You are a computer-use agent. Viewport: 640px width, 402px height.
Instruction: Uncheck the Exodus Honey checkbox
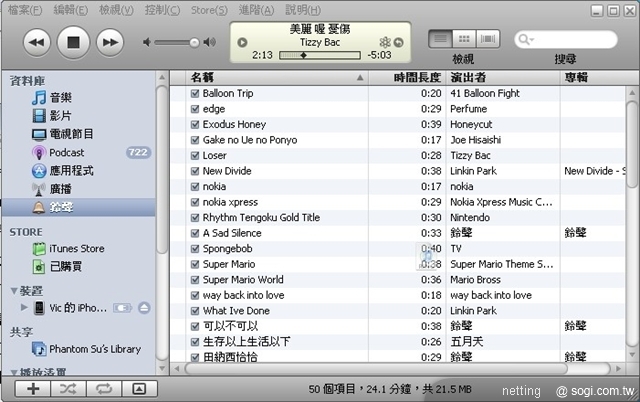pos(195,124)
